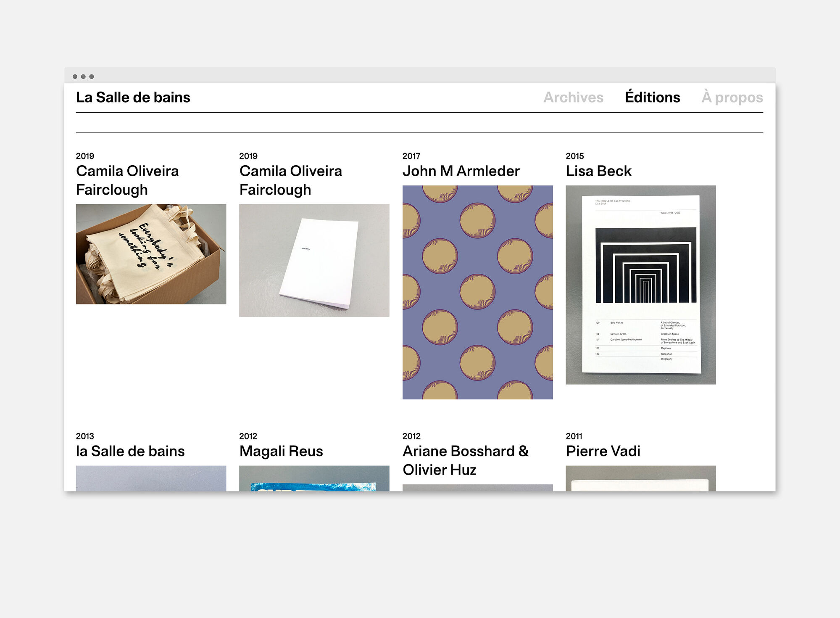This screenshot has width=840, height=618.
Task: View the John M Armleder dot pattern image
Action: pyautogui.click(x=477, y=292)
